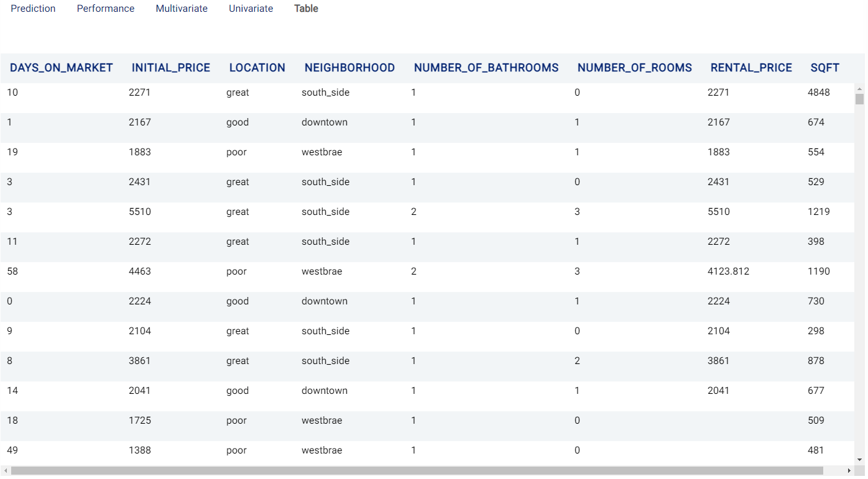Click the SQFT value 4848
The image size is (868, 479).
(819, 93)
